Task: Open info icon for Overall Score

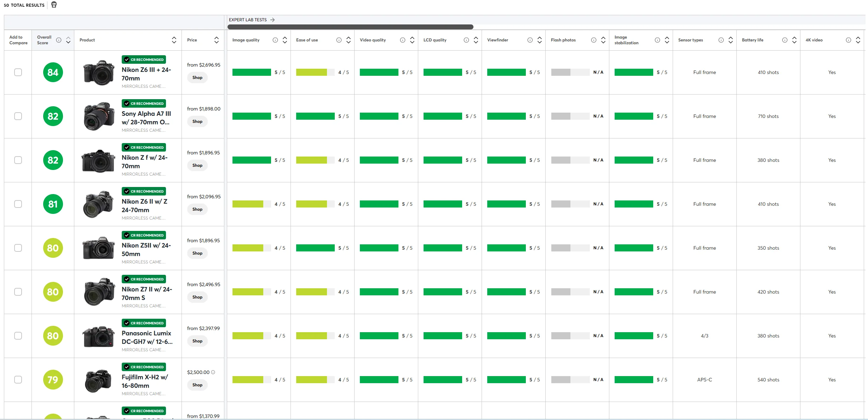Action: [x=59, y=40]
